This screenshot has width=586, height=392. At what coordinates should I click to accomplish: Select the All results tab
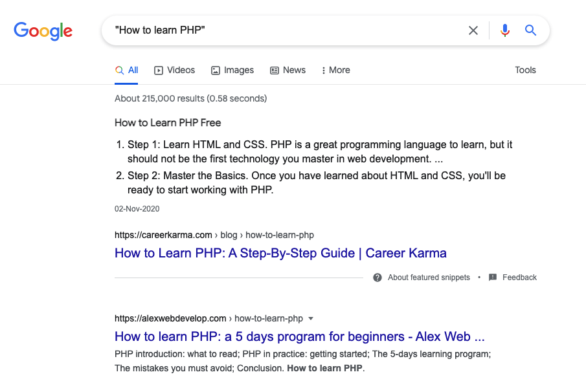[126, 71]
